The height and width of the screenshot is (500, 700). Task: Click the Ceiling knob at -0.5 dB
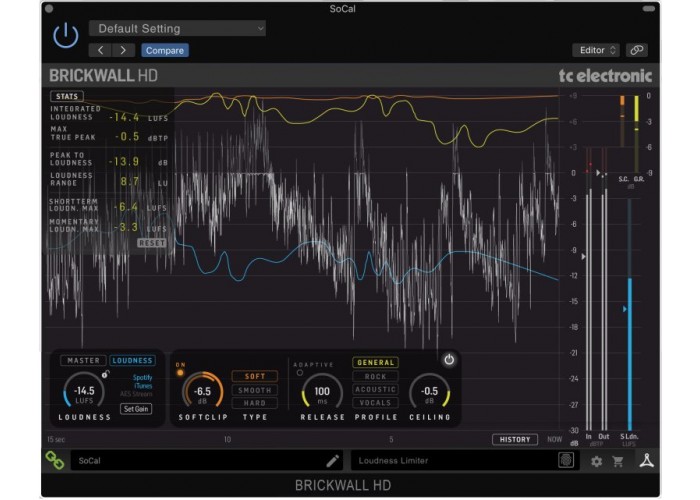click(429, 392)
